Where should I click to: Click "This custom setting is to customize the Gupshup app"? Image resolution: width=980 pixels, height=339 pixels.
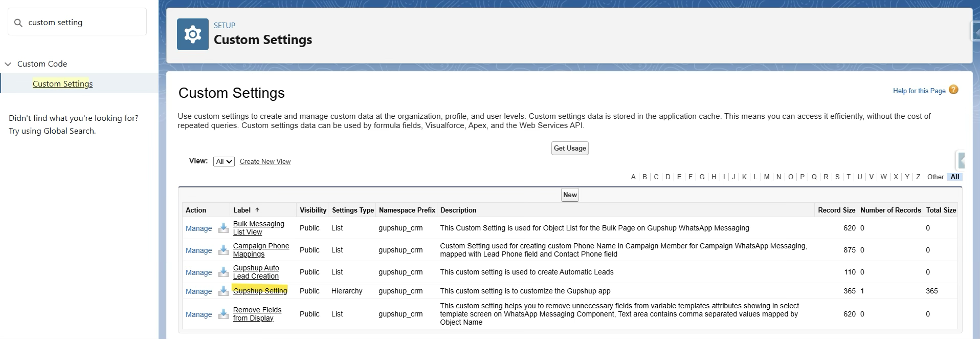[525, 291]
